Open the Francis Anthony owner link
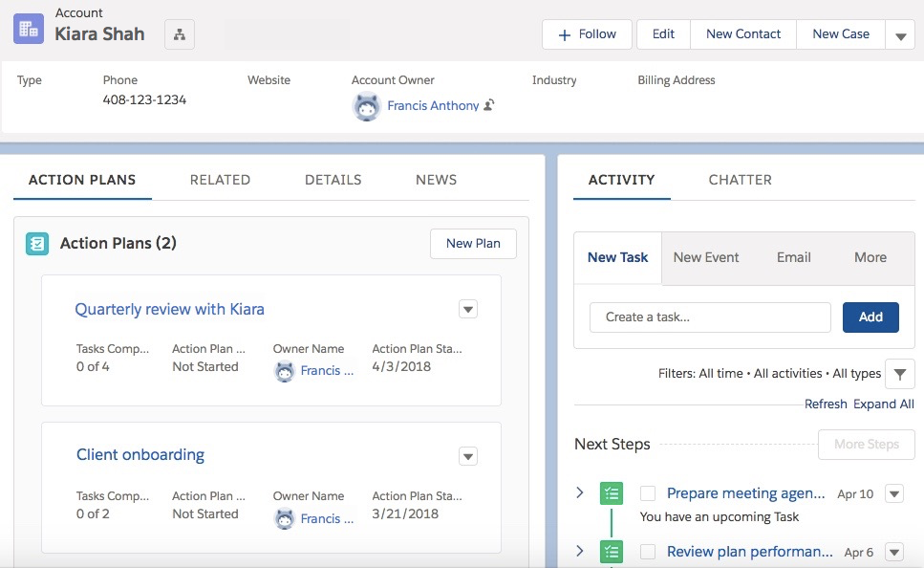924x568 pixels. (x=433, y=105)
